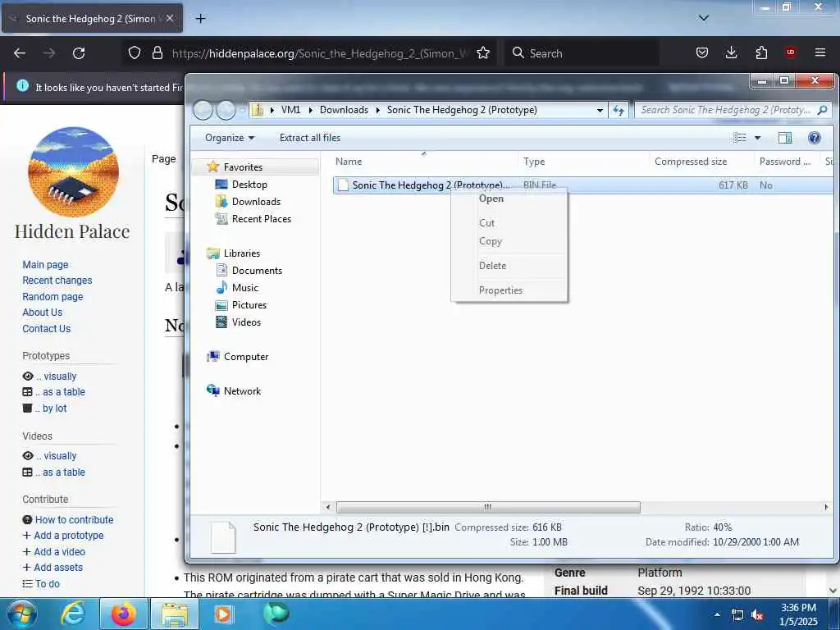The height and width of the screenshot is (630, 840).
Task: Click the Explorer forward navigation button
Action: [226, 111]
